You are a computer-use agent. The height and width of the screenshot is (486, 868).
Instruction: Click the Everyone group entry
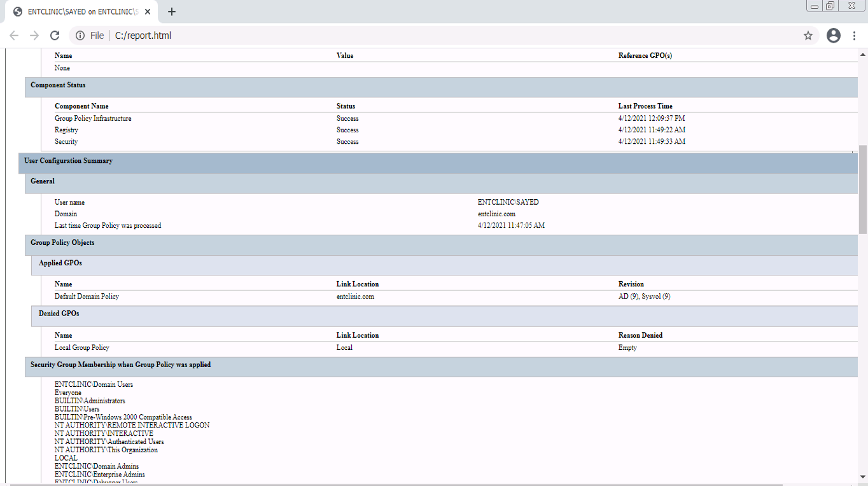pyautogui.click(x=68, y=392)
